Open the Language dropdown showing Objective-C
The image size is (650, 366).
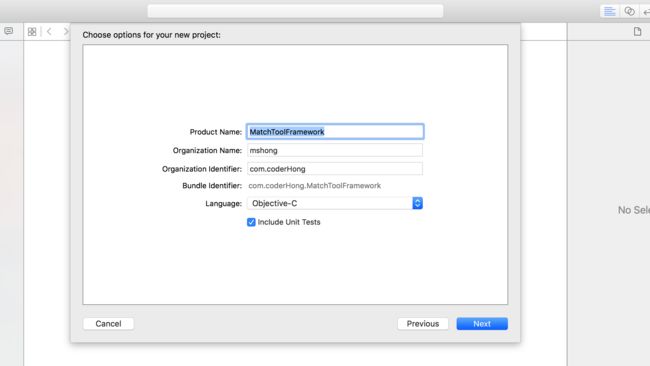[x=335, y=203]
